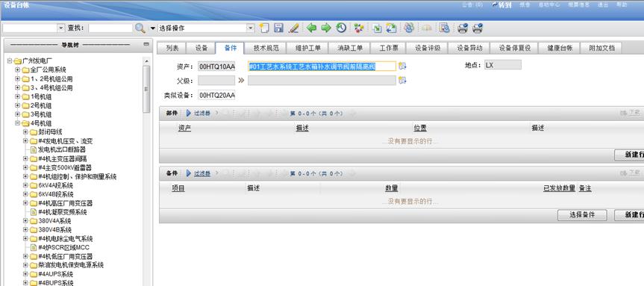Click the 帮助 link in header
Viewport: 644px width, 286px height.
coord(622,5)
